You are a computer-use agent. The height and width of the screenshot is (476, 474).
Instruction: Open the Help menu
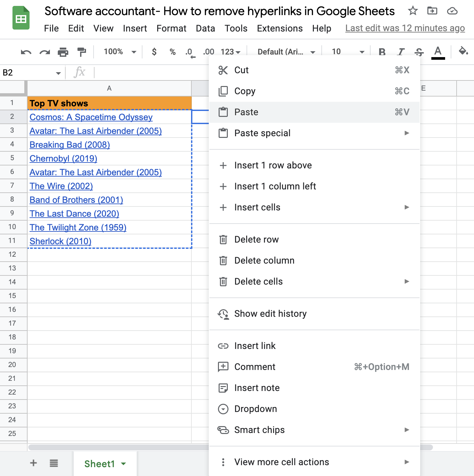(322, 29)
